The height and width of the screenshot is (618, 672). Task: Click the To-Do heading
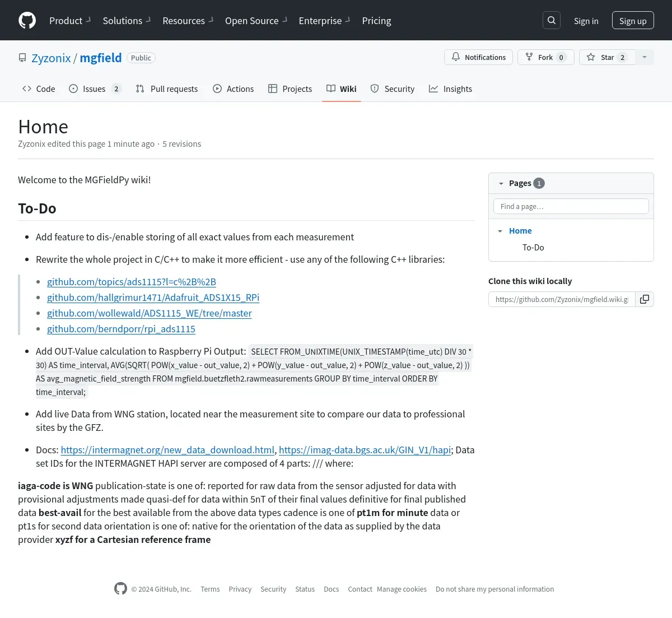tap(37, 208)
